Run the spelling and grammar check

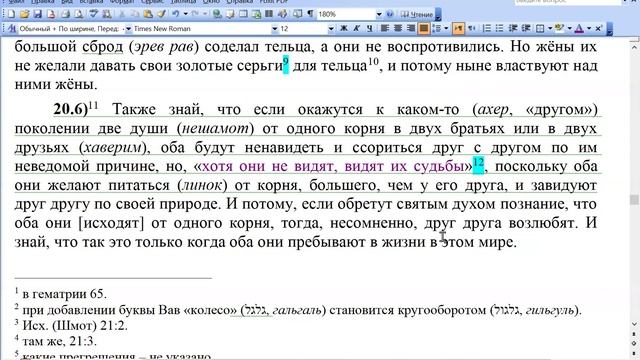coord(94,14)
